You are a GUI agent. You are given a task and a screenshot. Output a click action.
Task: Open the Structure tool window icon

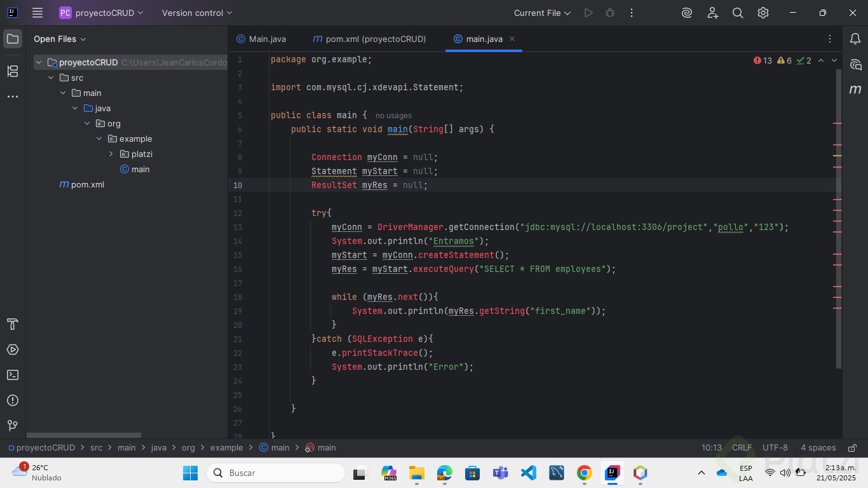13,71
